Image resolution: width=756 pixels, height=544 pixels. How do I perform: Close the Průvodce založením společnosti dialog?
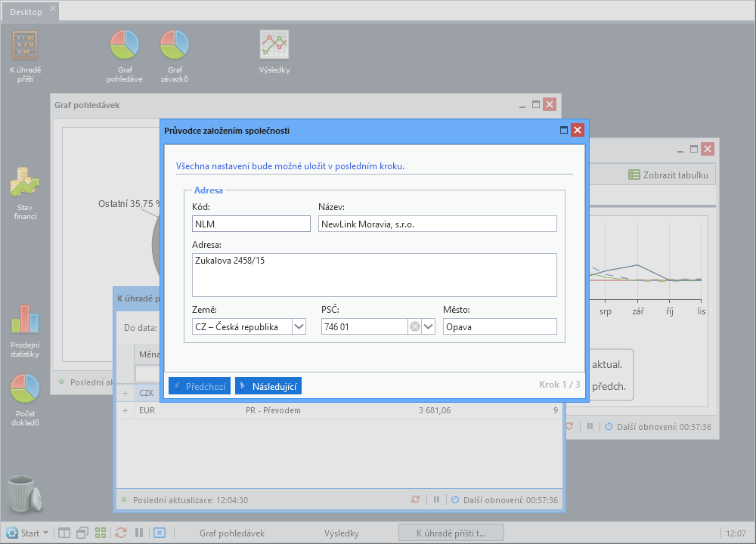(x=578, y=130)
